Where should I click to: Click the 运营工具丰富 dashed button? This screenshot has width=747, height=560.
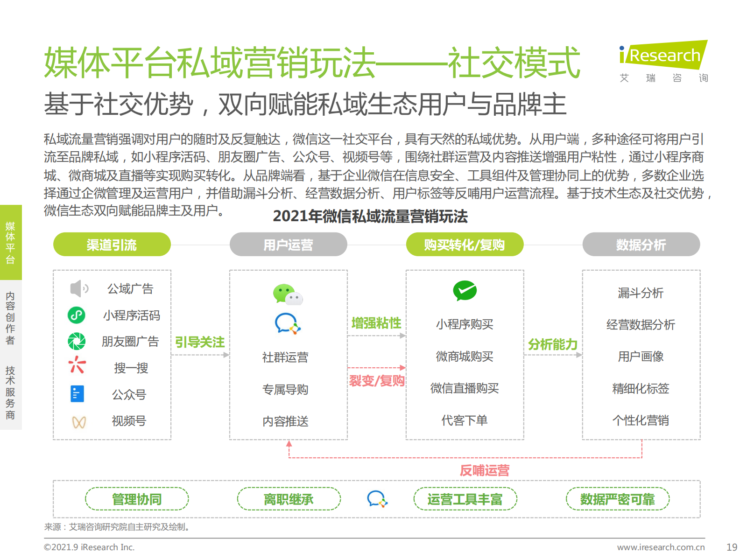point(465,499)
